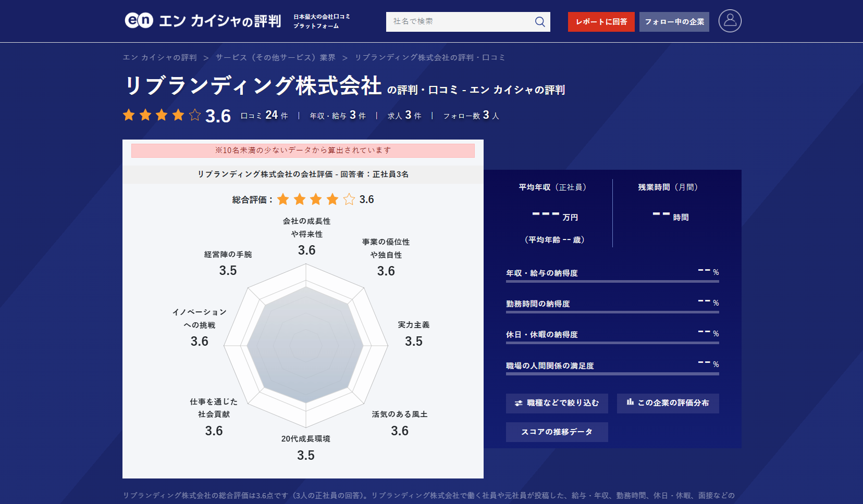
Task: Click the 勤務時間の納得度 progress bar
Action: point(612,312)
